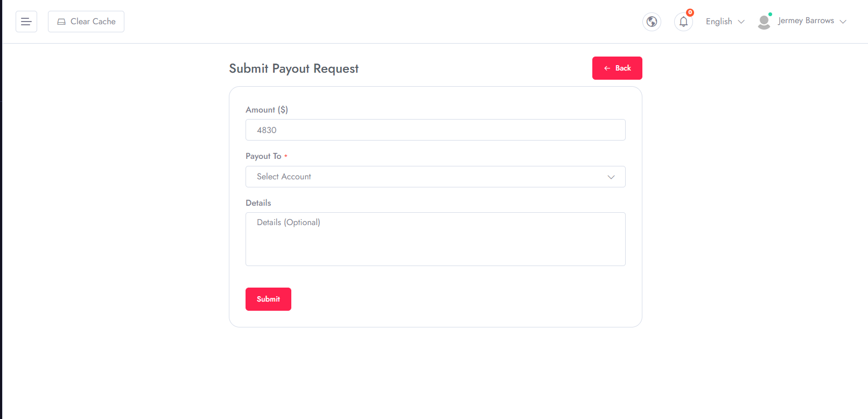Open the hamburger sidebar menu
The width and height of the screenshot is (868, 419).
[x=26, y=22]
